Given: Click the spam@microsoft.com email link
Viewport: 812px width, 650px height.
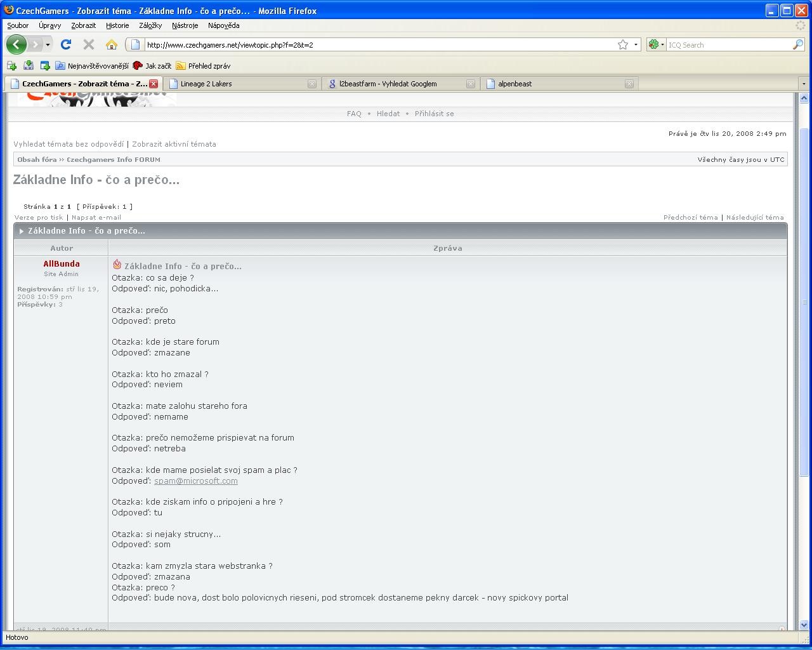Looking at the screenshot, I should [x=196, y=481].
